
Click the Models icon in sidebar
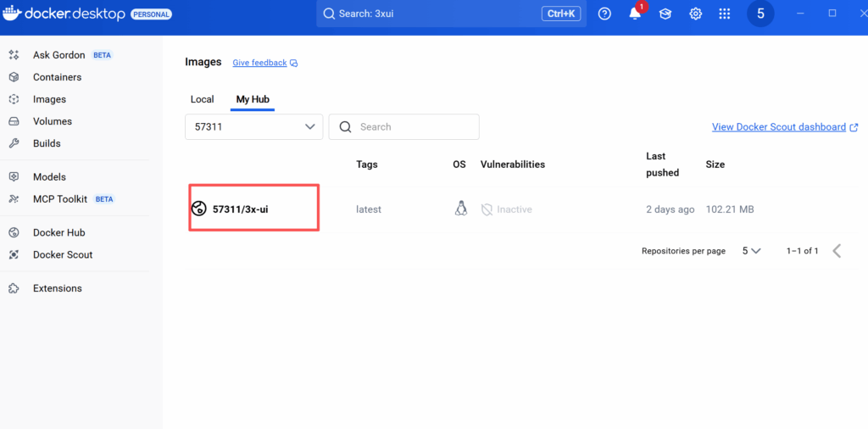tap(14, 177)
